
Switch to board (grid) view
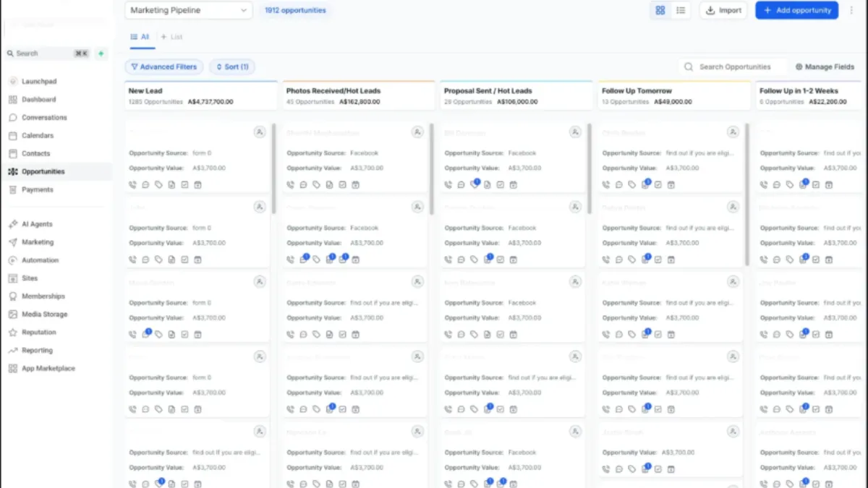[x=660, y=10]
